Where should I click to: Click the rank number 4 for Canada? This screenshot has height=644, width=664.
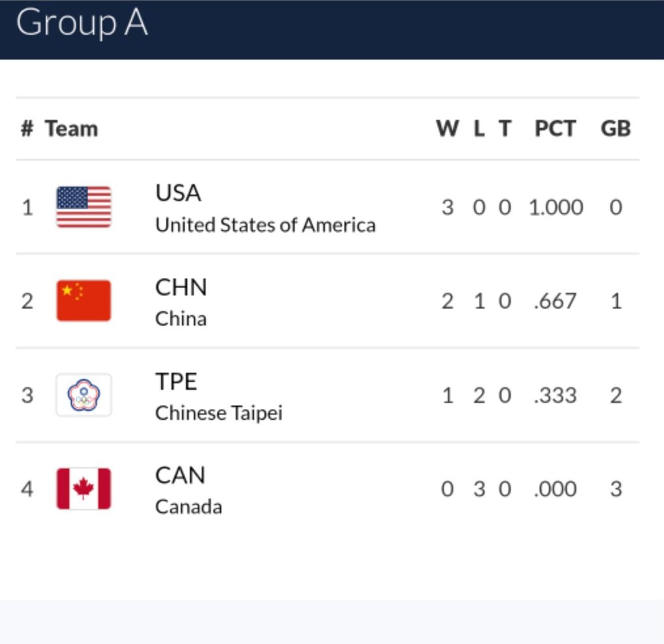[27, 489]
